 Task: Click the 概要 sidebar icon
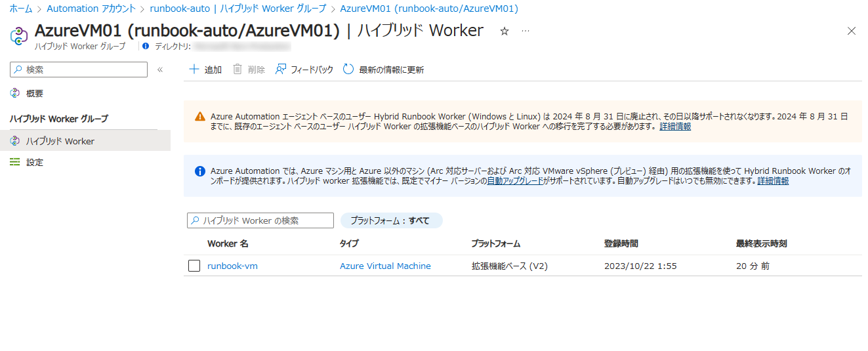click(x=15, y=94)
